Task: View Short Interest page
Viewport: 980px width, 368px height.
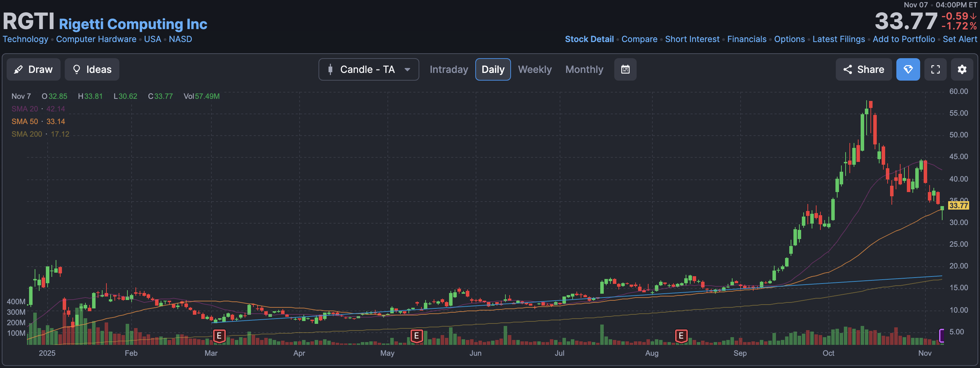Action: pos(692,39)
